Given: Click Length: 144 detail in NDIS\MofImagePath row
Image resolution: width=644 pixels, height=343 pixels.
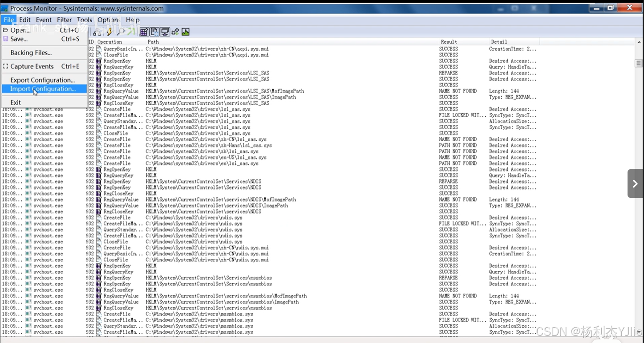Looking at the screenshot, I should click(x=504, y=200).
